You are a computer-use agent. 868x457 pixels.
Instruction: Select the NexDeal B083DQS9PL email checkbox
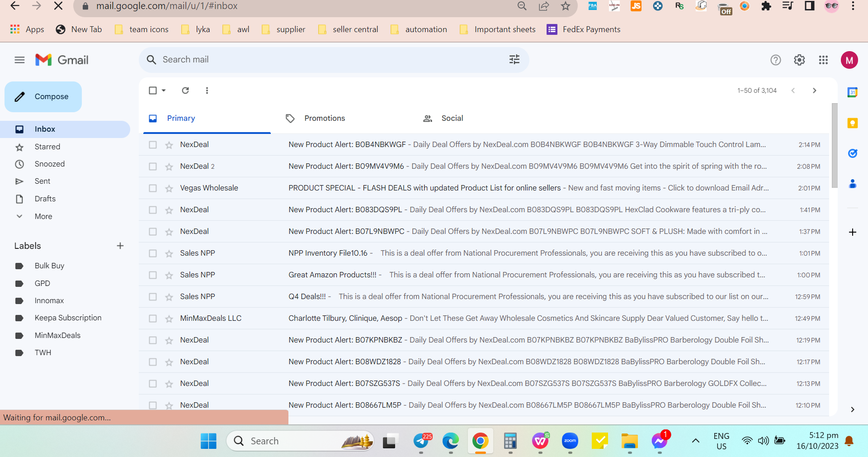pyautogui.click(x=153, y=210)
